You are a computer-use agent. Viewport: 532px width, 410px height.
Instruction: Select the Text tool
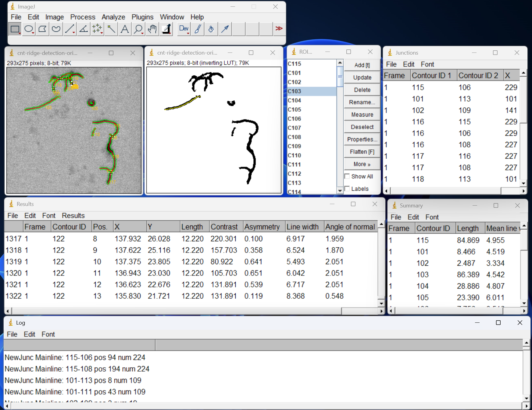(125, 29)
